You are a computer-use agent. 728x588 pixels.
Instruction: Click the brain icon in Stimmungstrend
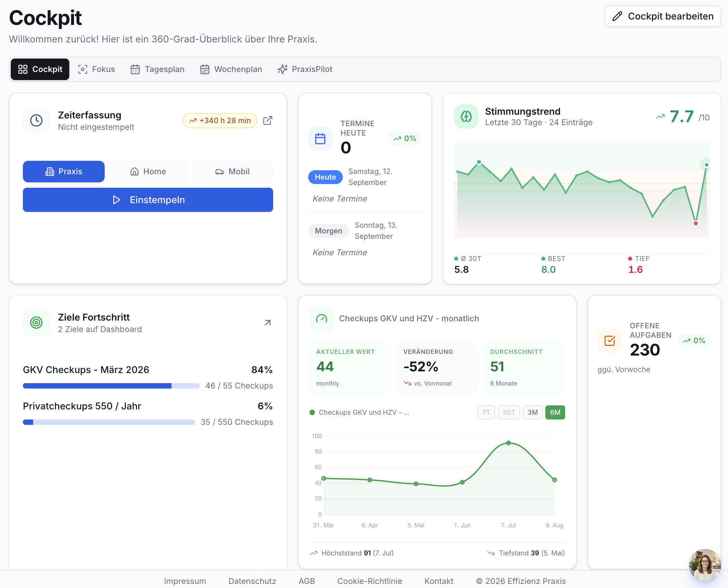(x=466, y=116)
